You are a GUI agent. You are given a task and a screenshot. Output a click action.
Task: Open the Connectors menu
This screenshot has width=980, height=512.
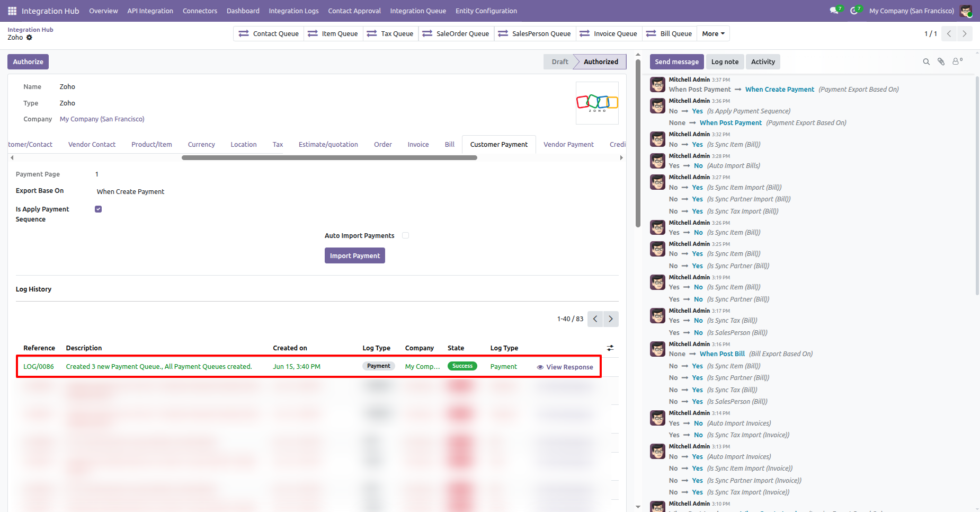(x=200, y=11)
